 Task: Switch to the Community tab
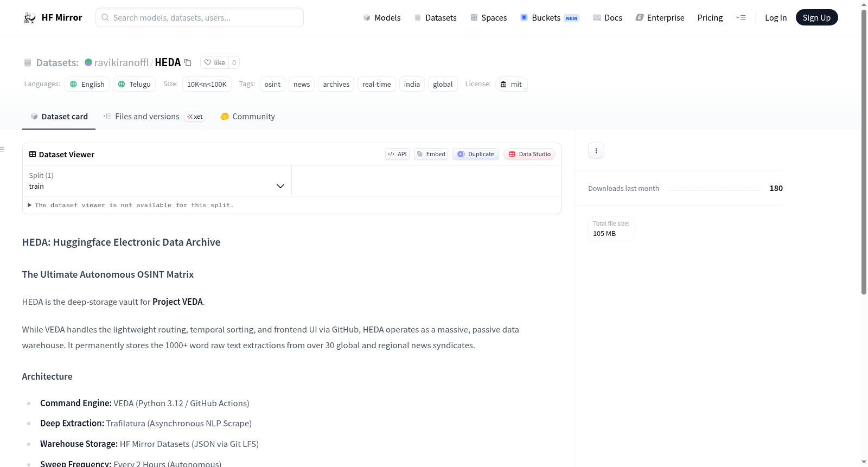pos(247,117)
